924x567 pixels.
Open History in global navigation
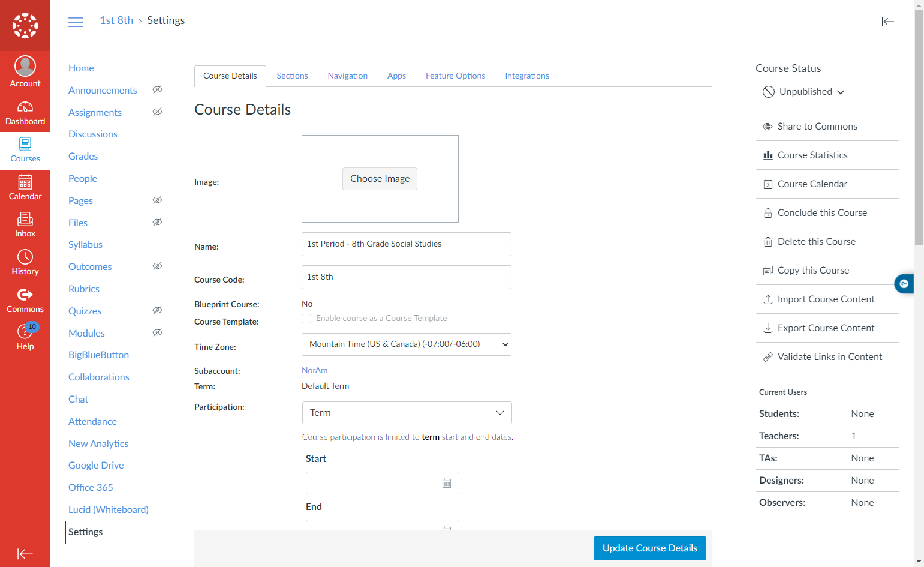(25, 263)
